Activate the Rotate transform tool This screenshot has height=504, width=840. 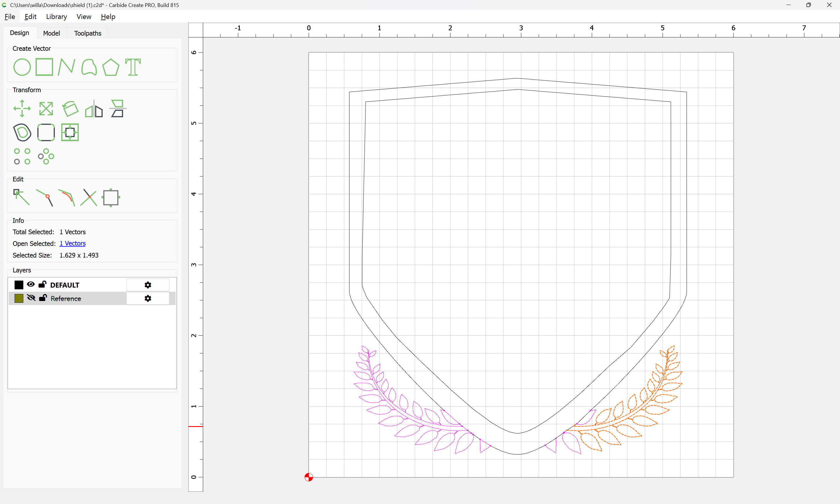coord(70,109)
